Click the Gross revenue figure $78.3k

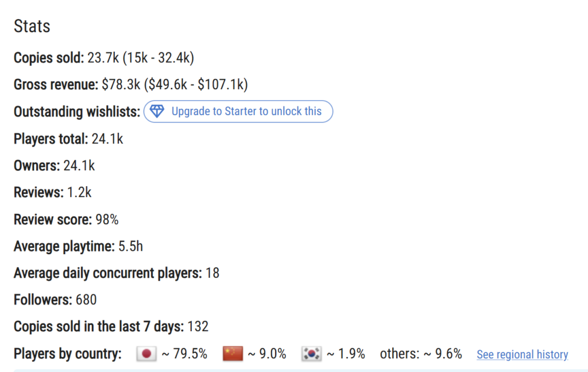pyautogui.click(x=121, y=85)
